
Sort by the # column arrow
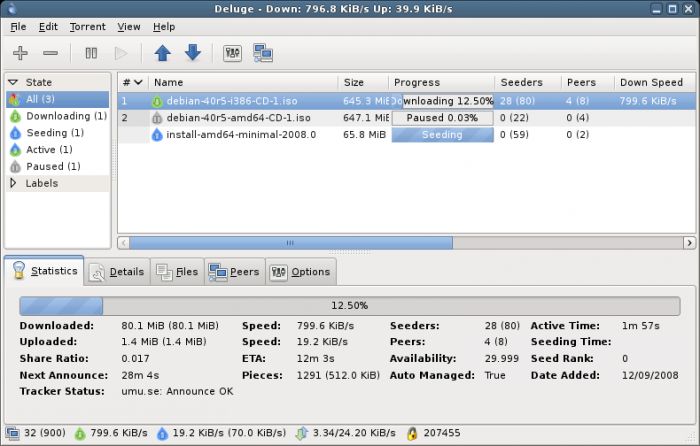138,82
